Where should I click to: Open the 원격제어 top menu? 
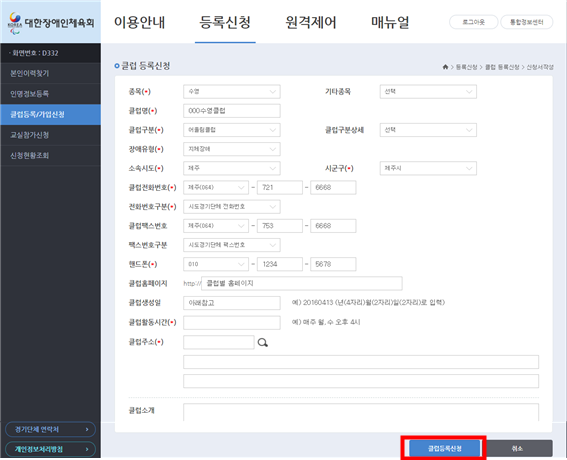tap(311, 22)
